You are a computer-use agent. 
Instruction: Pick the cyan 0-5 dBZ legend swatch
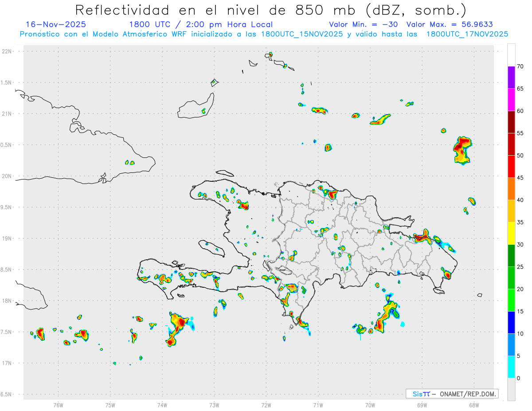[x=511, y=367]
